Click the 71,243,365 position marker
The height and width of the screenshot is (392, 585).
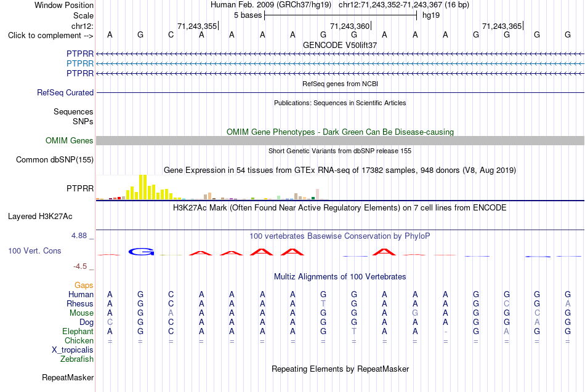click(x=502, y=26)
